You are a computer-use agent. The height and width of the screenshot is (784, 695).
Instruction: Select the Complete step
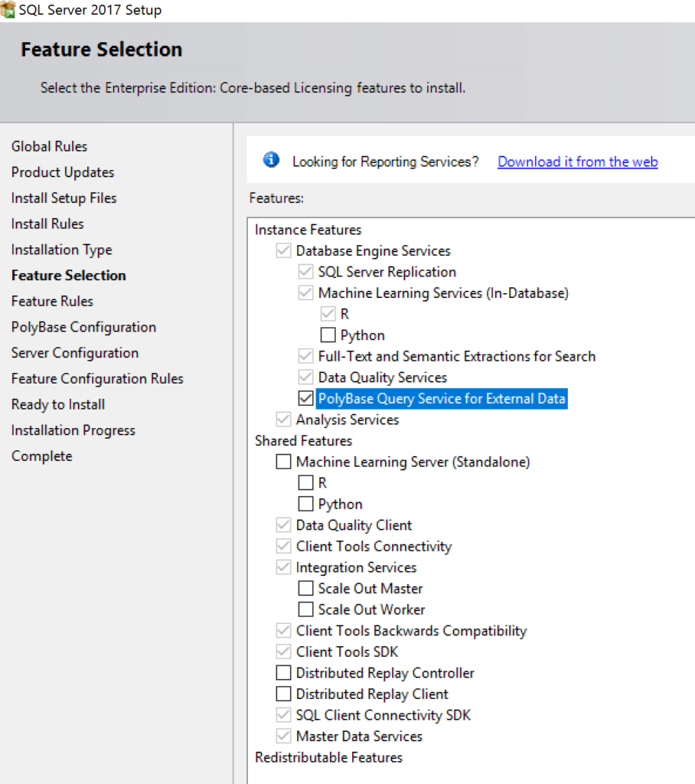(42, 456)
